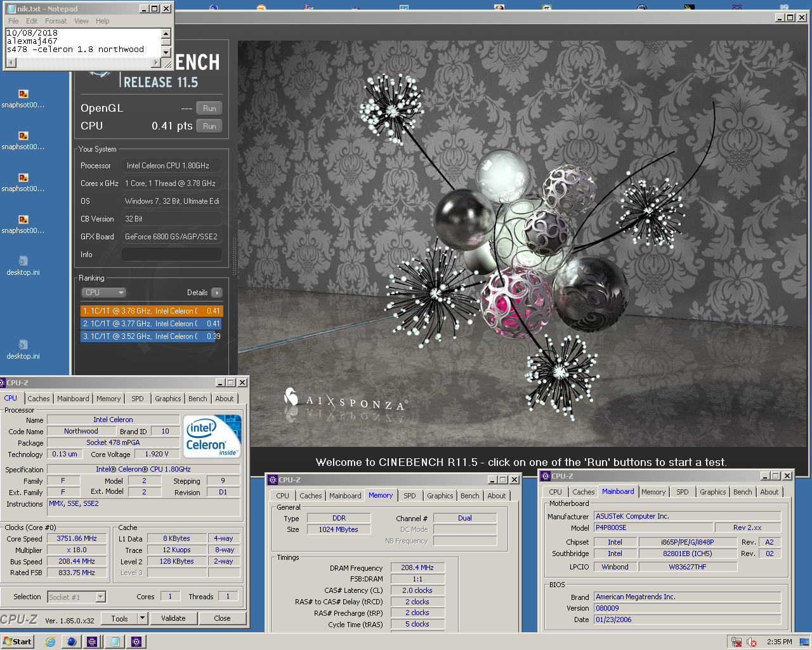Click the Cores field showing 1
This screenshot has width=812, height=650.
tap(170, 596)
